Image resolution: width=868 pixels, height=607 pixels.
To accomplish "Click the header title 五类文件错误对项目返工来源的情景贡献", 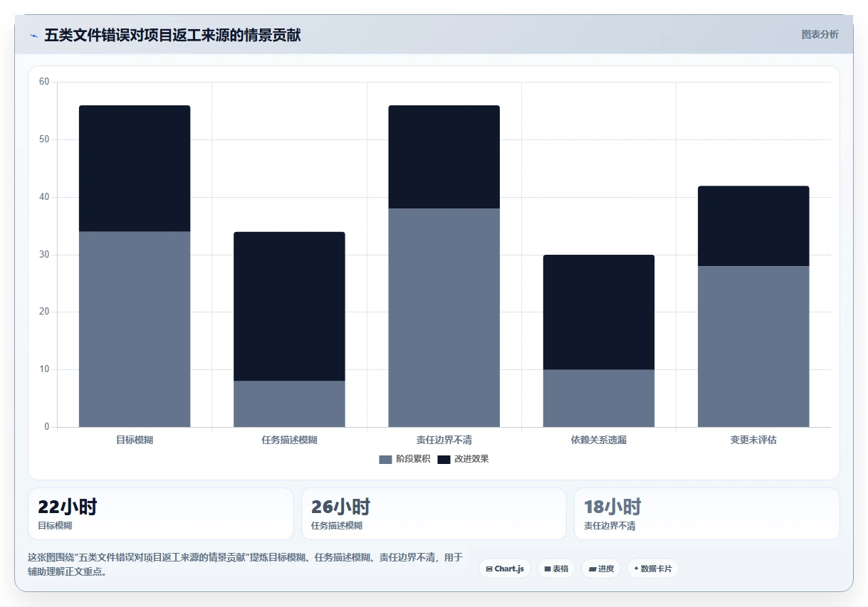I will (172, 35).
